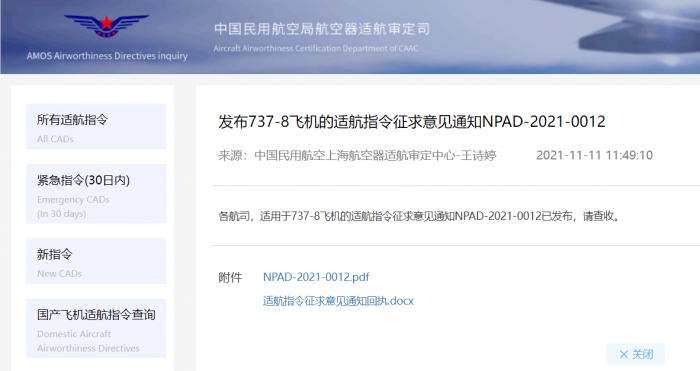The height and width of the screenshot is (371, 700).
Task: Go to 国产飞机适航指令查询 Domestic Aircraft directives
Action: pos(96,328)
